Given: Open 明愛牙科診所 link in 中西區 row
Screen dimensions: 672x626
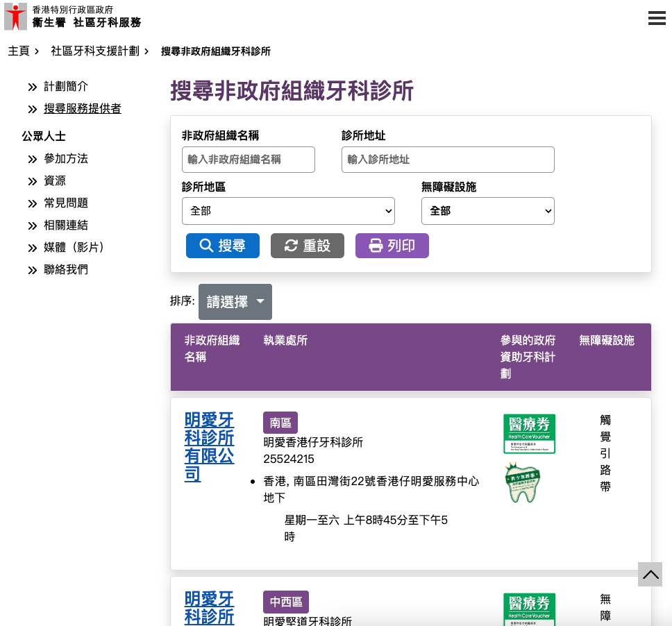Looking at the screenshot, I should tap(209, 608).
